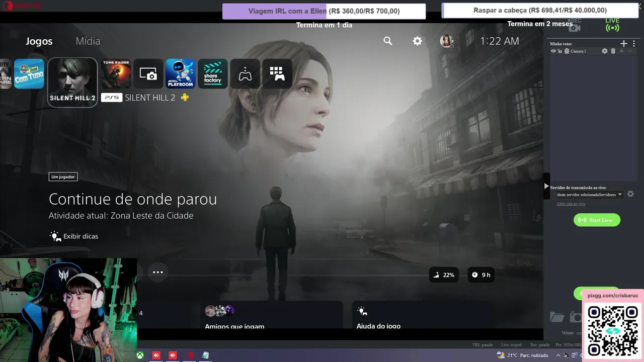Toggle visibility eye of Camera-1

[x=553, y=51]
